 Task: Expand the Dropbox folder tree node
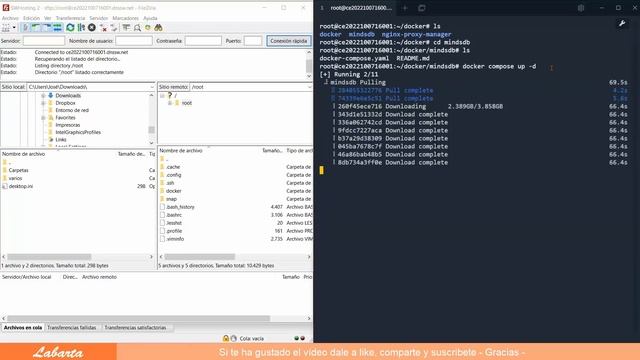[43, 103]
